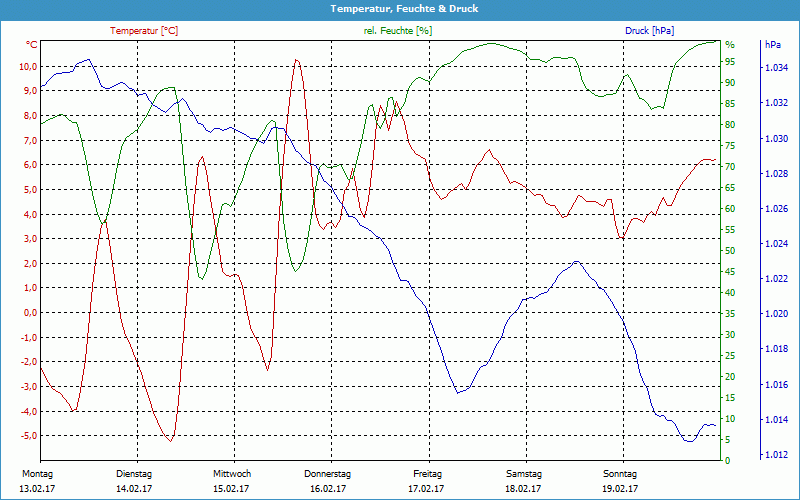Click the '8,0' temperature axis value

(30, 115)
